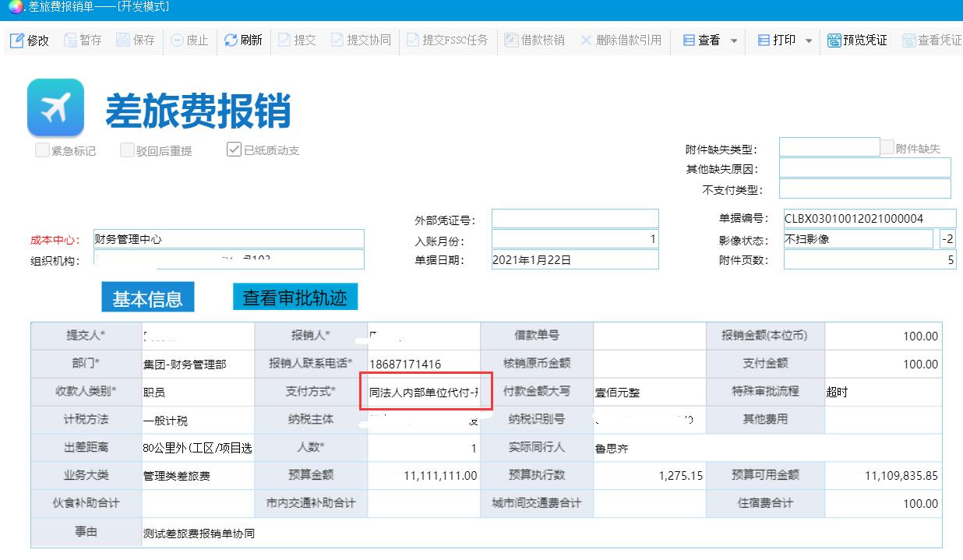
Task: Enable the 紧急标记 checkbox
Action: click(x=42, y=150)
